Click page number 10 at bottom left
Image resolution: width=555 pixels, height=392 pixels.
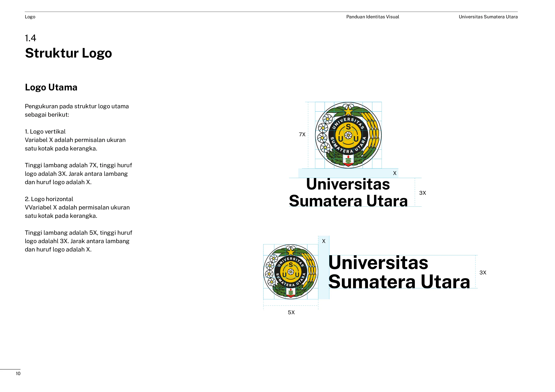click(x=18, y=373)
